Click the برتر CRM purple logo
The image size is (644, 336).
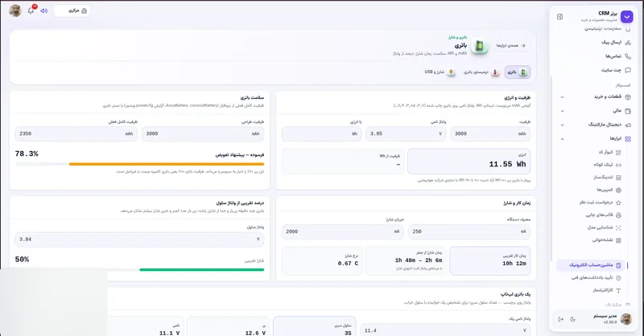coord(626,16)
